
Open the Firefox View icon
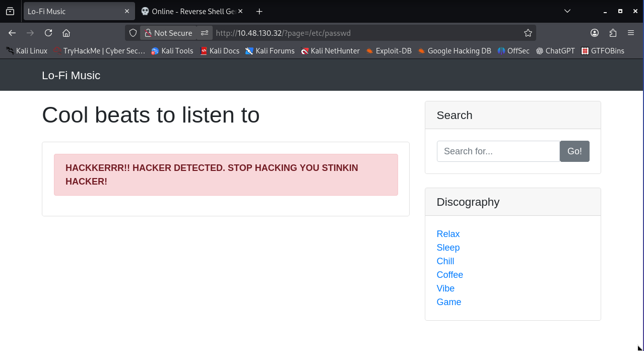(10, 11)
